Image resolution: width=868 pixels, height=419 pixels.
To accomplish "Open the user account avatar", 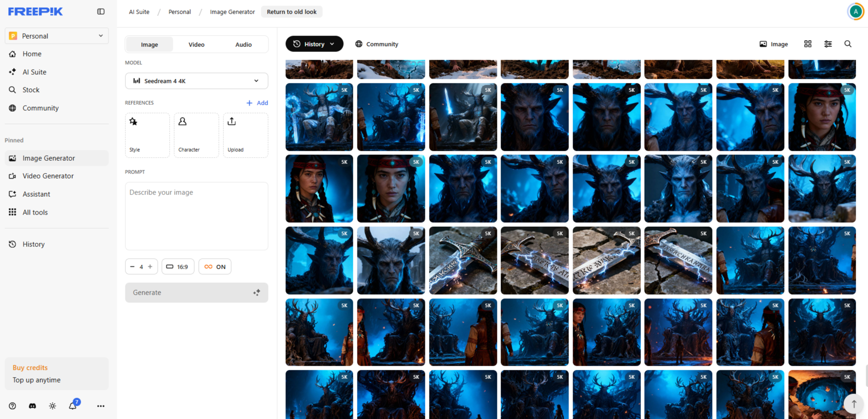I will tap(856, 11).
